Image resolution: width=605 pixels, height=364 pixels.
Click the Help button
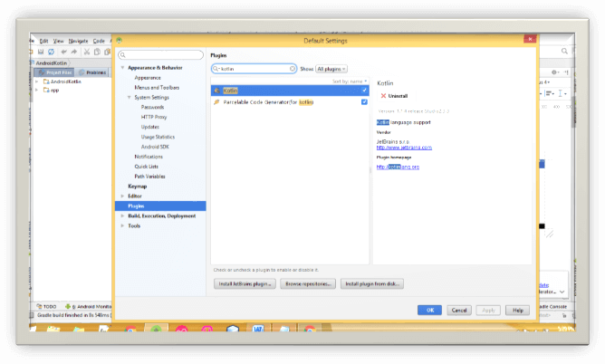click(x=518, y=311)
